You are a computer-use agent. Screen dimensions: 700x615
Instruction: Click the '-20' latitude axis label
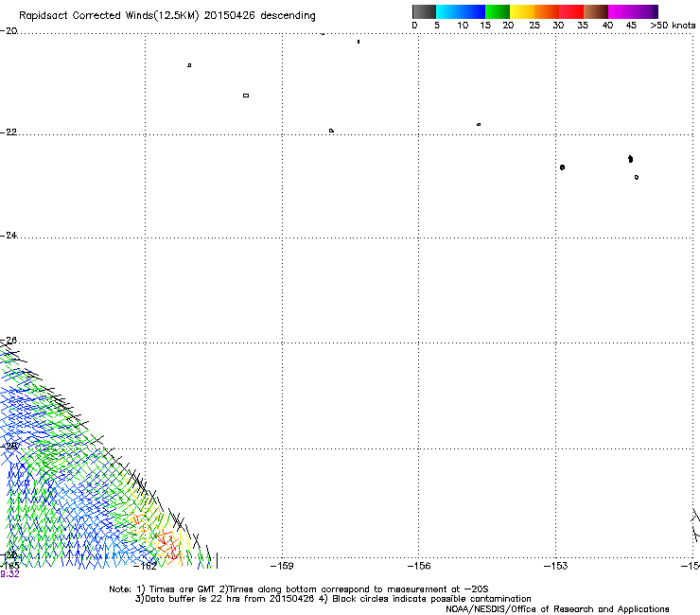(9, 31)
